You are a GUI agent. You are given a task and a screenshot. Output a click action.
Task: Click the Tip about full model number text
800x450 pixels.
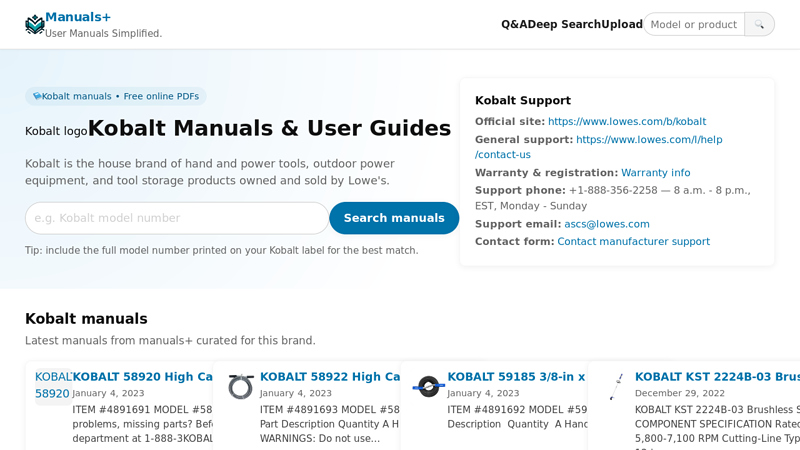tap(221, 251)
